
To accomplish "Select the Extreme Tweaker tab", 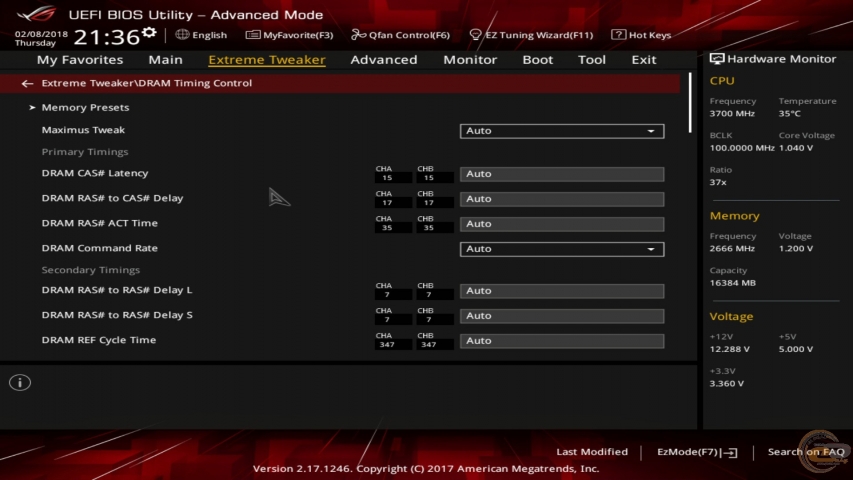I will click(267, 59).
